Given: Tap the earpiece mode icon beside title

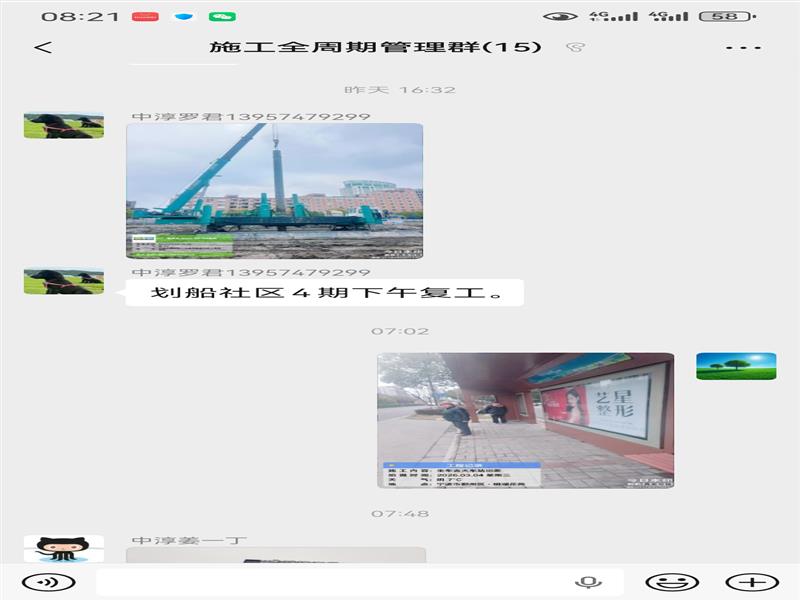Looking at the screenshot, I should click(575, 47).
